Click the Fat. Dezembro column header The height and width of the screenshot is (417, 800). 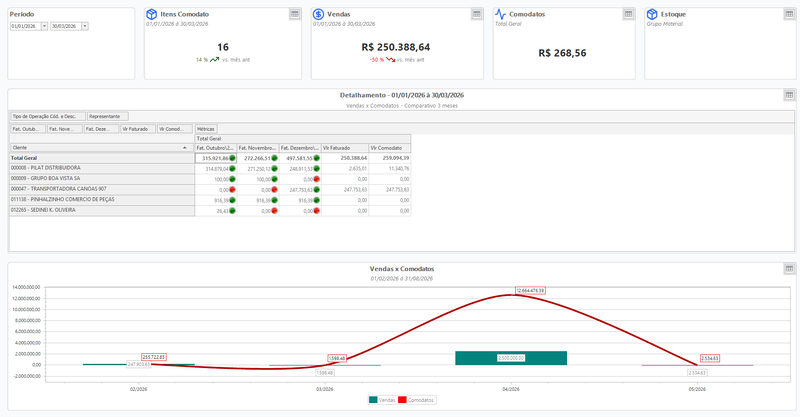301,148
